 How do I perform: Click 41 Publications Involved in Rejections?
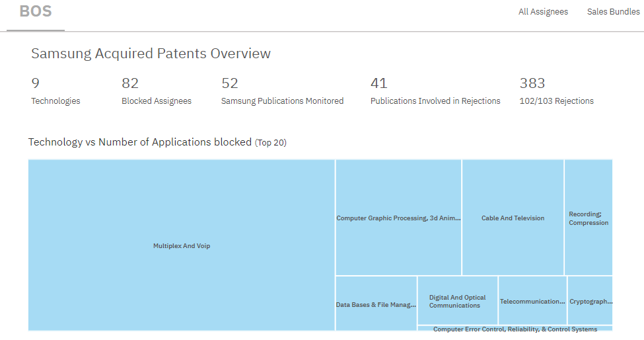(435, 92)
